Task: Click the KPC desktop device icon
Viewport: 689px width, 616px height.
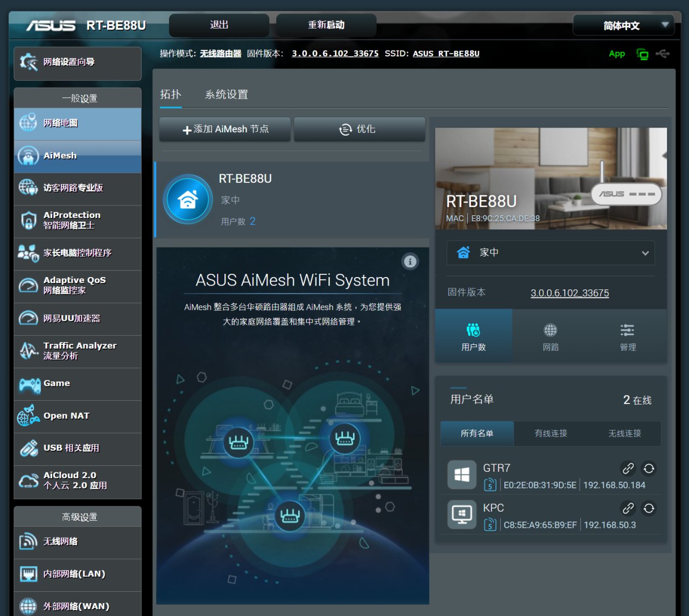Action: pyautogui.click(x=462, y=515)
